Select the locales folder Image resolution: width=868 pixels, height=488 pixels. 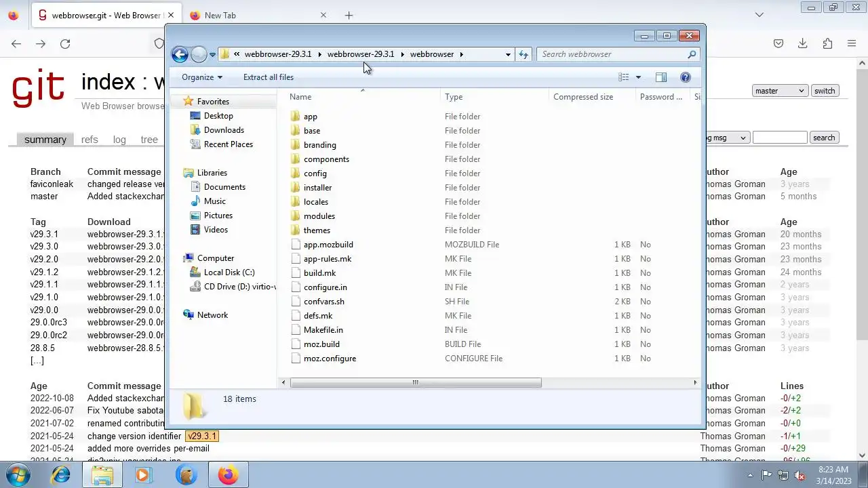pyautogui.click(x=315, y=202)
